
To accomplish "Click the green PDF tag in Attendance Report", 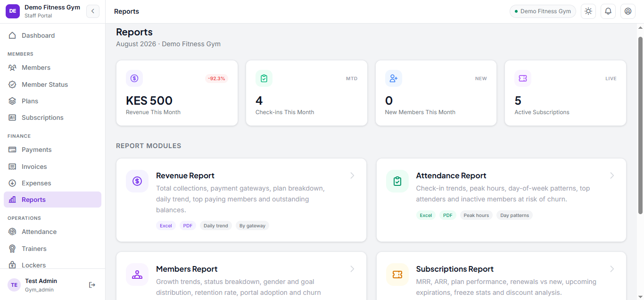I will coord(448,215).
